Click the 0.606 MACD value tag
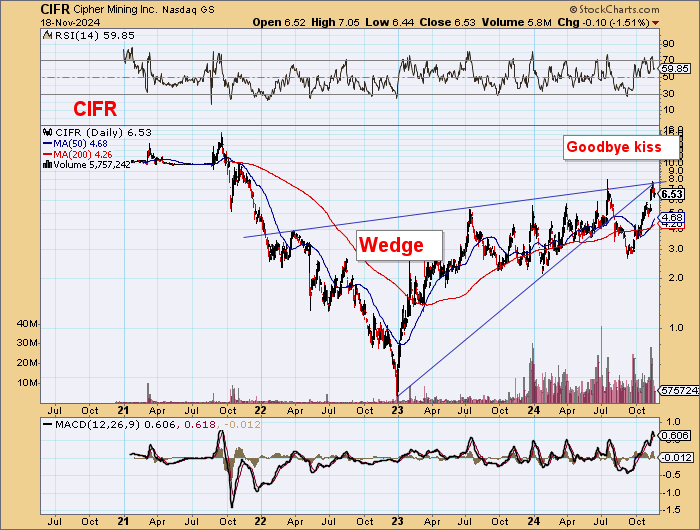Image resolution: width=700 pixels, height=530 pixels. 675,435
